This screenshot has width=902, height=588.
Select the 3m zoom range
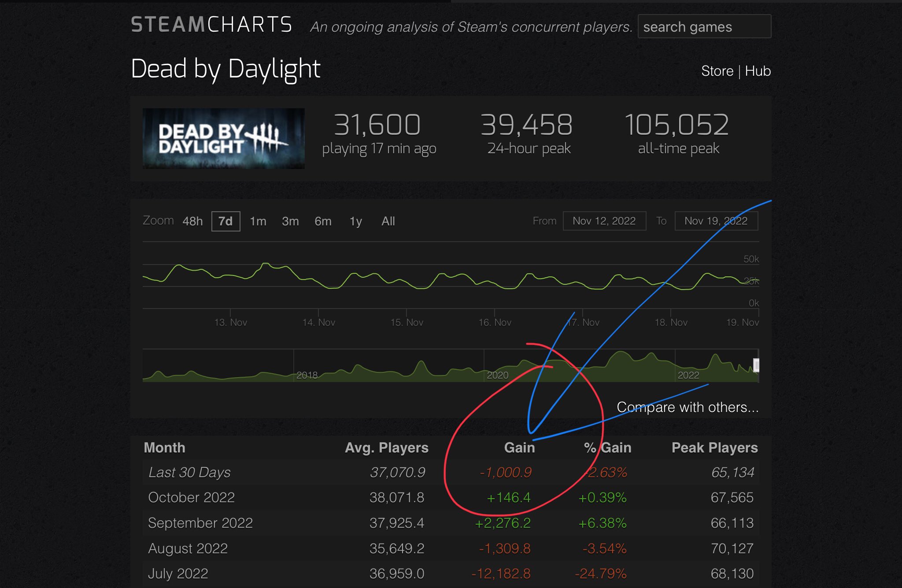point(290,221)
